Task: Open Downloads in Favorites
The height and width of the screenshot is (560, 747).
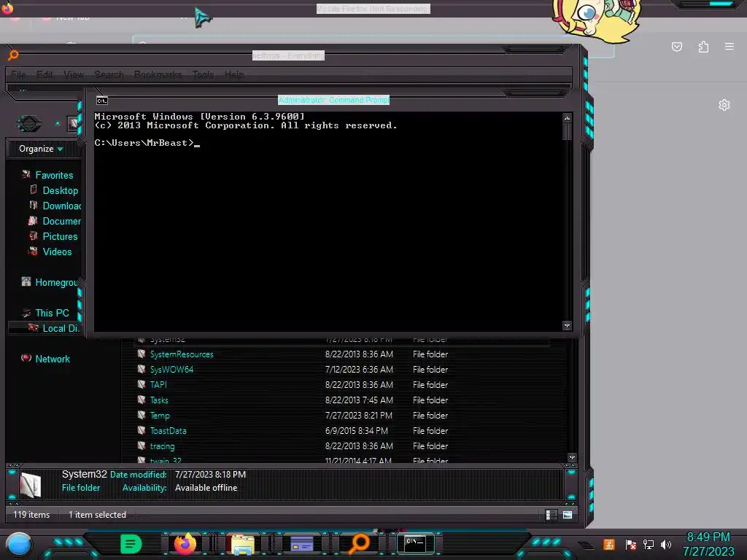Action: (x=62, y=206)
